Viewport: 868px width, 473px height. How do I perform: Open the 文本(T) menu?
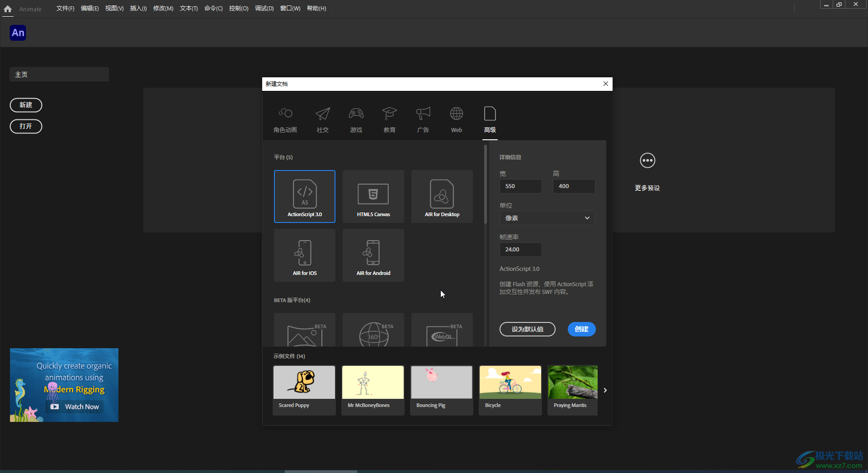[x=189, y=9]
